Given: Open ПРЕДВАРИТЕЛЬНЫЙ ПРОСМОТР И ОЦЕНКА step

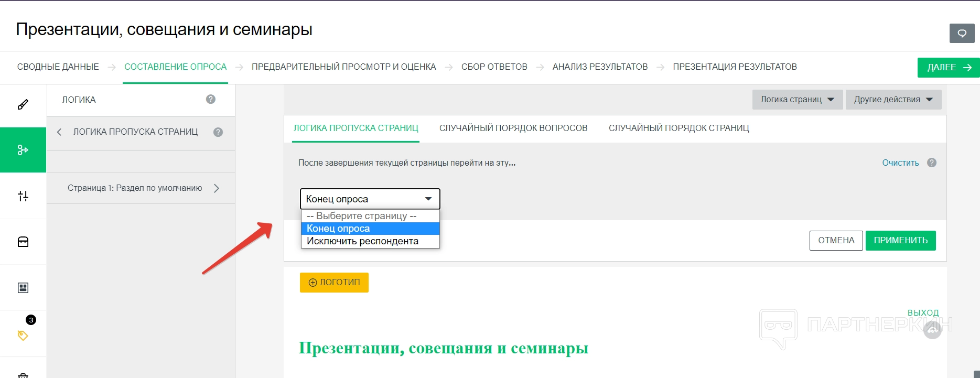Looking at the screenshot, I should pyautogui.click(x=344, y=67).
